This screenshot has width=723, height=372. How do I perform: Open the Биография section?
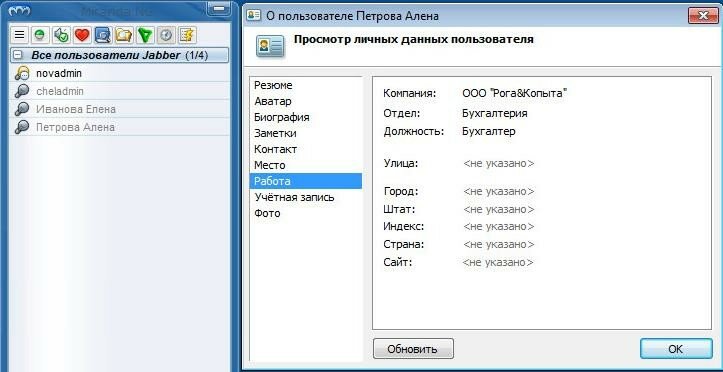click(305, 117)
